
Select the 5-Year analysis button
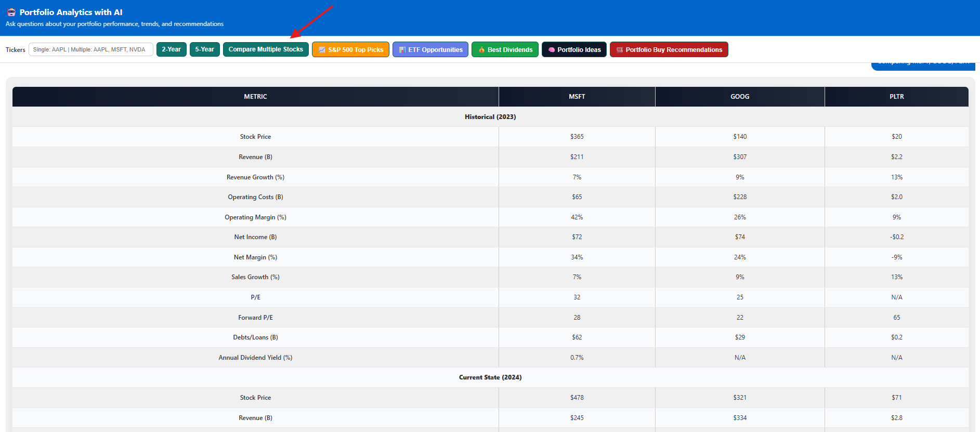click(x=205, y=49)
